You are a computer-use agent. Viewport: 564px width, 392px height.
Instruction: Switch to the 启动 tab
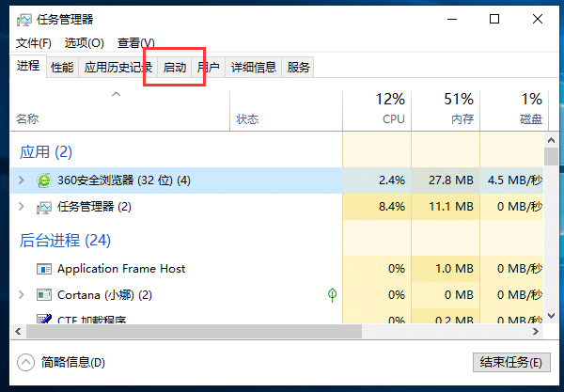click(x=175, y=68)
